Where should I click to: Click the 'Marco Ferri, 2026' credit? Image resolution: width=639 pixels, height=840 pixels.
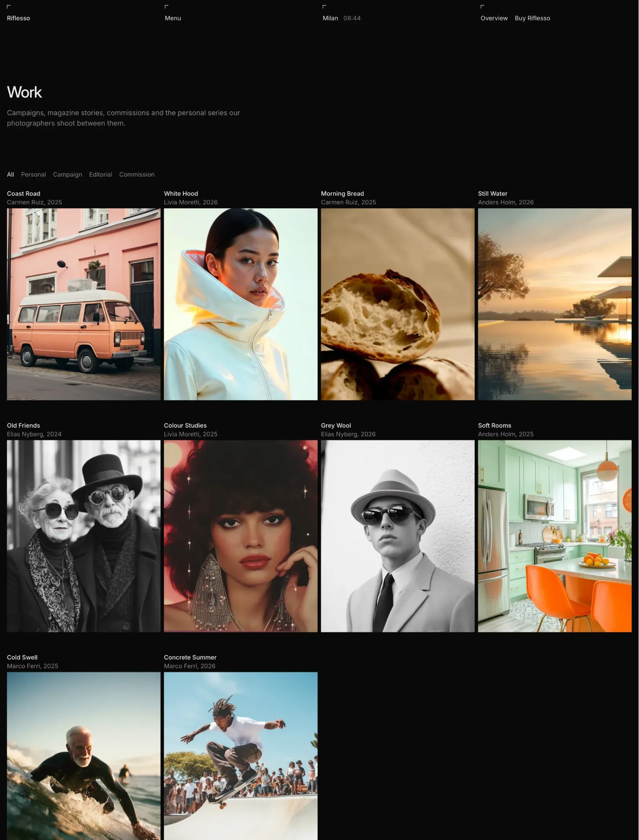click(x=190, y=666)
